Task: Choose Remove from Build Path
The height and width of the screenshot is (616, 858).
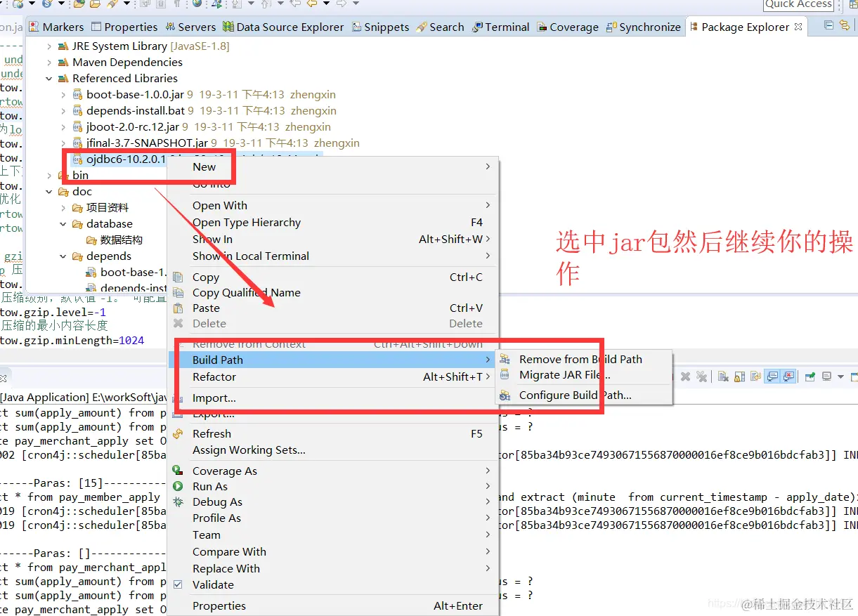Action: [584, 360]
